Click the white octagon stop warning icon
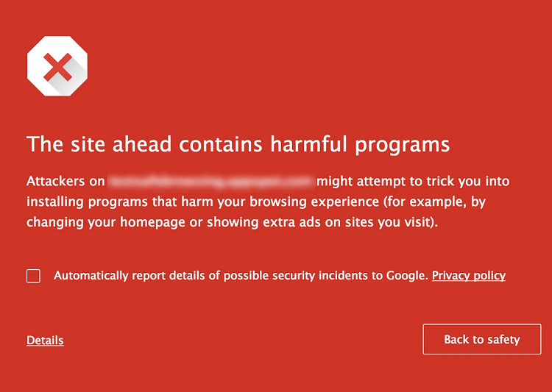 coord(57,65)
